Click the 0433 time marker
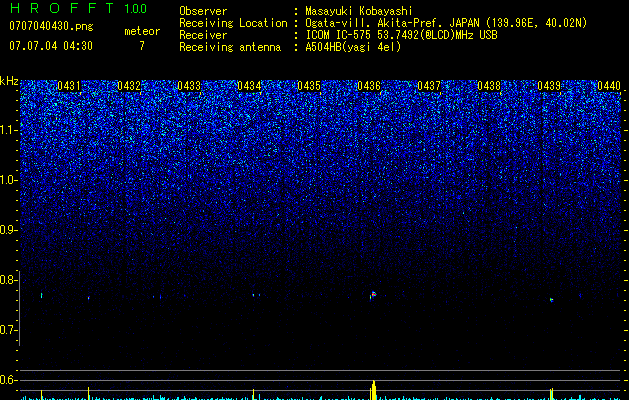 (x=189, y=86)
